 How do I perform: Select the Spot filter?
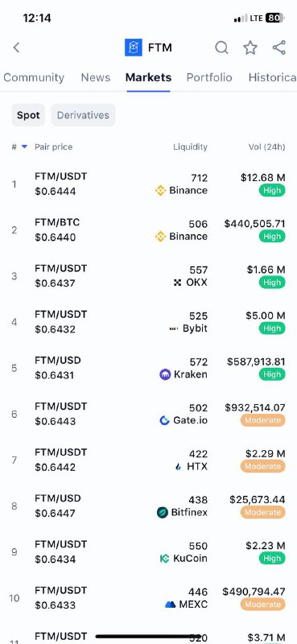(x=28, y=115)
